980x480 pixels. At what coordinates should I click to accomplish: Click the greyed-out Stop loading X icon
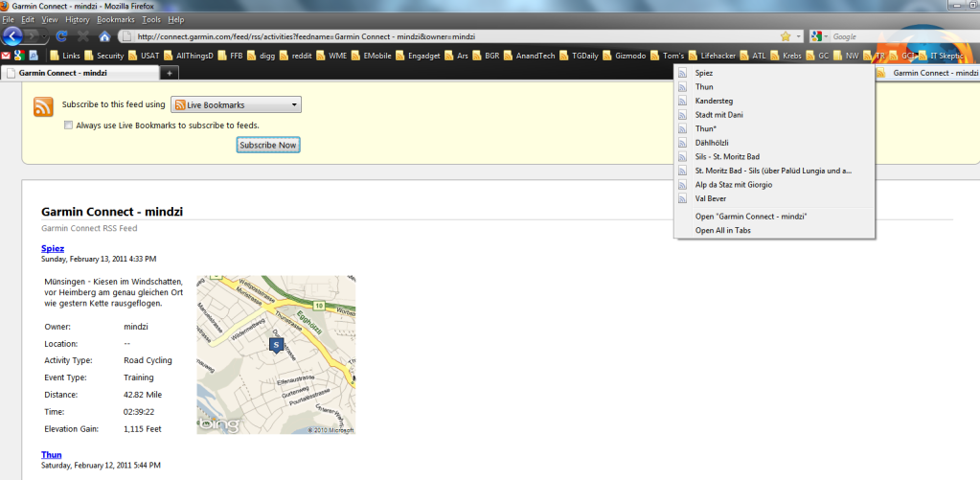(x=83, y=36)
